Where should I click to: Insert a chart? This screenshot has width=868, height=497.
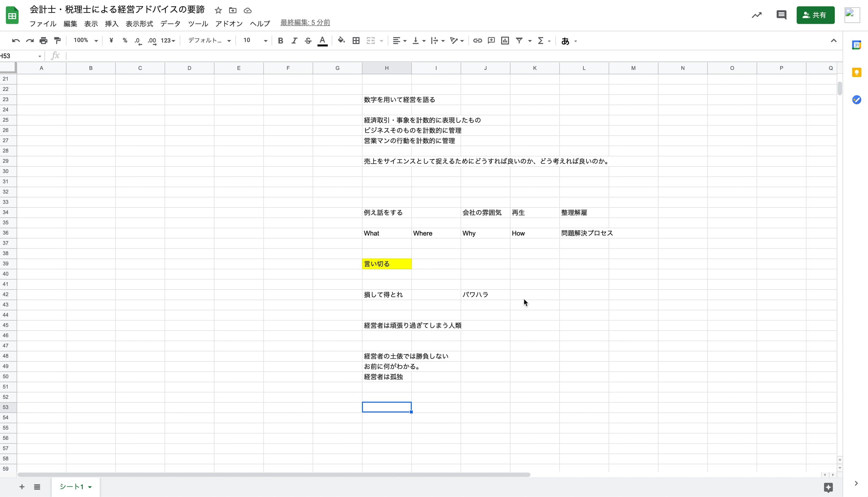pyautogui.click(x=505, y=40)
